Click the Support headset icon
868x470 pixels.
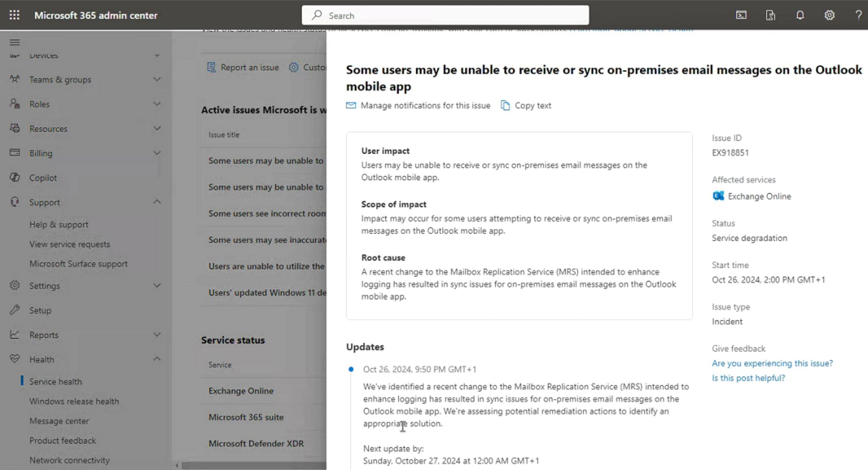pyautogui.click(x=15, y=202)
